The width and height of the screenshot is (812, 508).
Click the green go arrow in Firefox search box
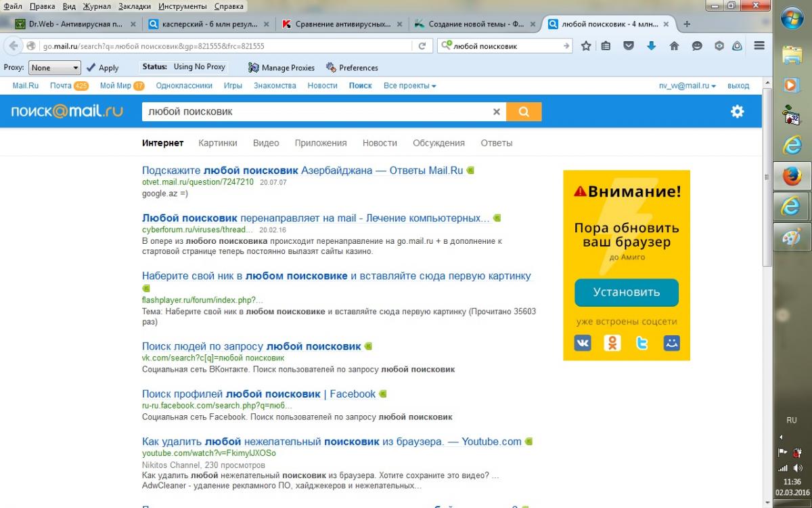tap(566, 46)
